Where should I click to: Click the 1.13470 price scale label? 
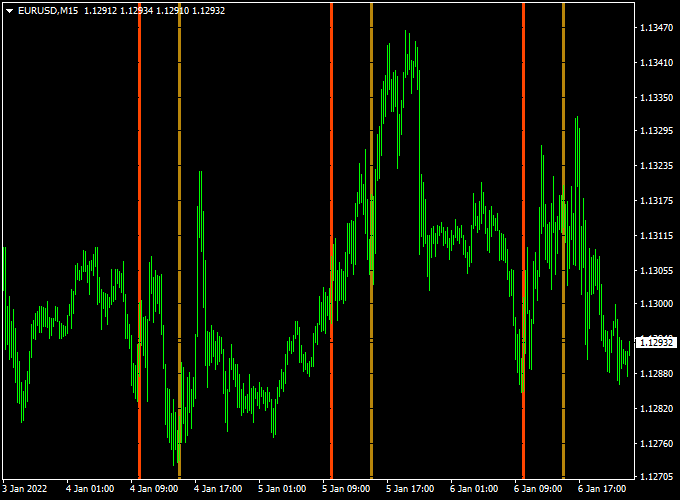point(657,28)
